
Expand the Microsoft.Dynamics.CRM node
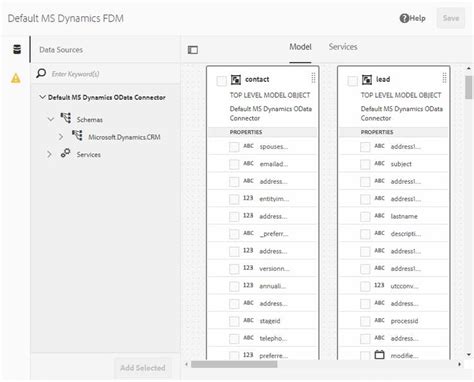[x=61, y=137]
